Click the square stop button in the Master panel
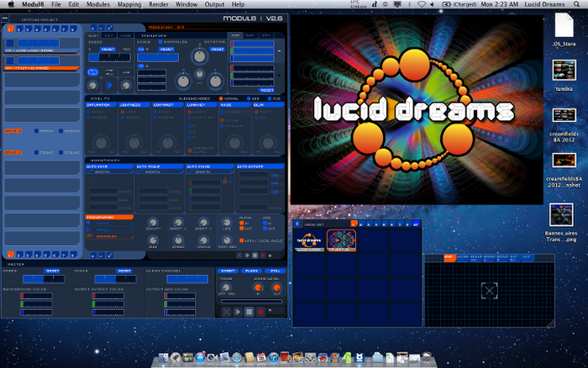588x368 pixels. point(249,312)
